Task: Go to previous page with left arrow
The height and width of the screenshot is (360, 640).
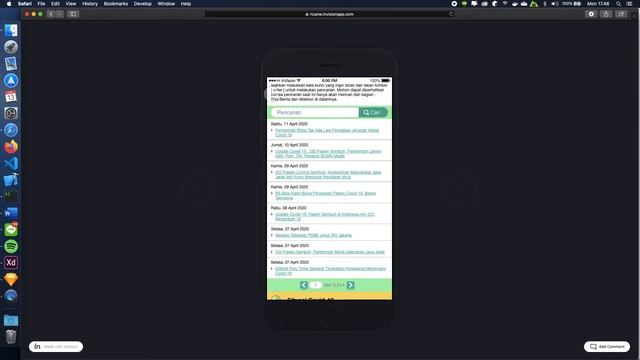Action: tap(304, 285)
